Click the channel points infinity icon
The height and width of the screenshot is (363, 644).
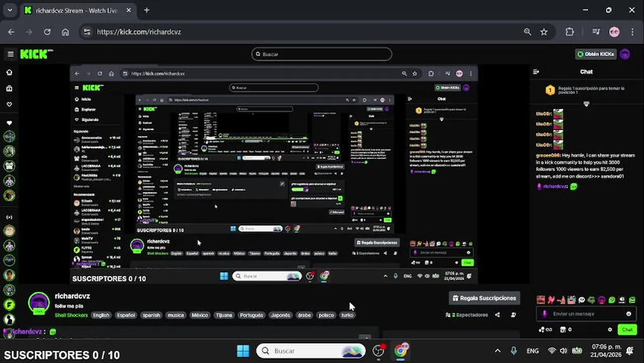545,330
